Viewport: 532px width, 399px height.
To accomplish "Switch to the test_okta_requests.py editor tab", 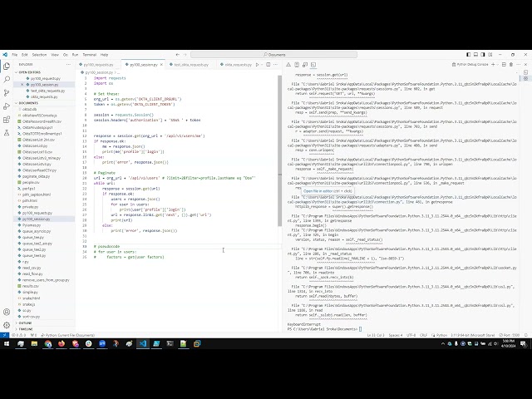I will point(191,65).
